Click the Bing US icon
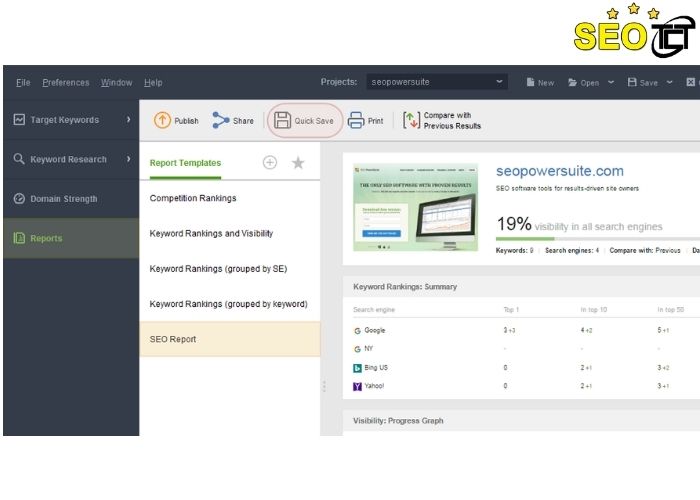This screenshot has height=500, width=700. point(357,368)
